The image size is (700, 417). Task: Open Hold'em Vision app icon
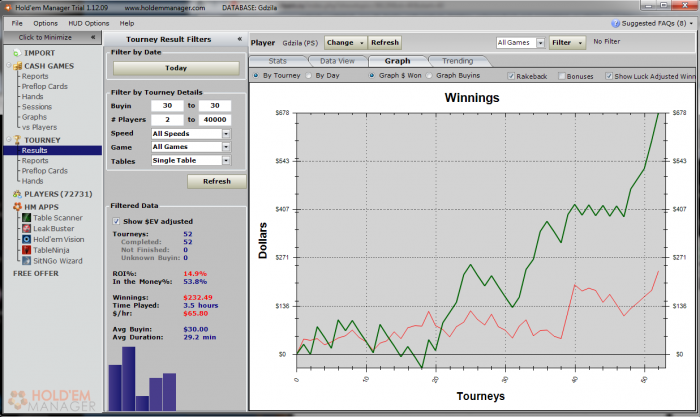pos(27,239)
